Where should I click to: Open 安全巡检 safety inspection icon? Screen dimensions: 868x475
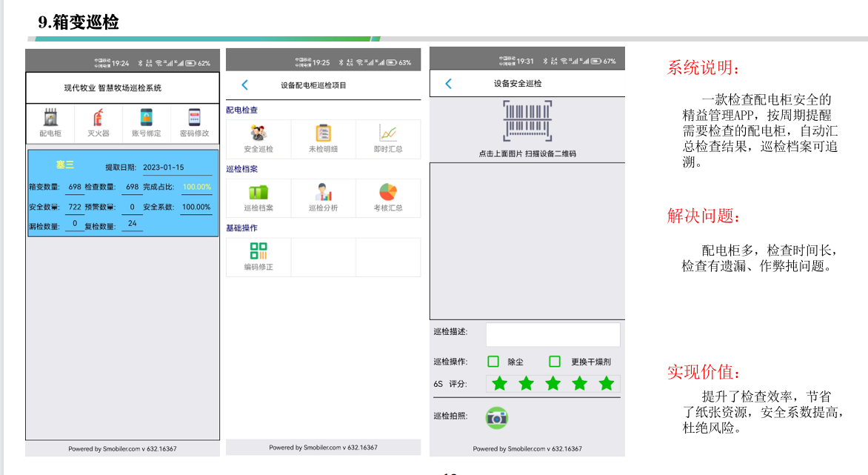point(258,133)
